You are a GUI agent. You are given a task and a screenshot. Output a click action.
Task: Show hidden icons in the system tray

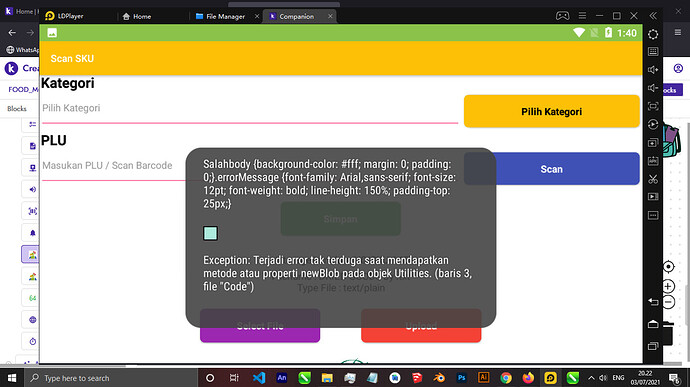591,378
